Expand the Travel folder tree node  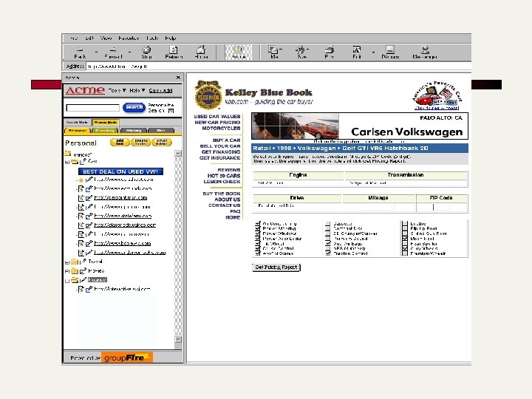point(67,262)
